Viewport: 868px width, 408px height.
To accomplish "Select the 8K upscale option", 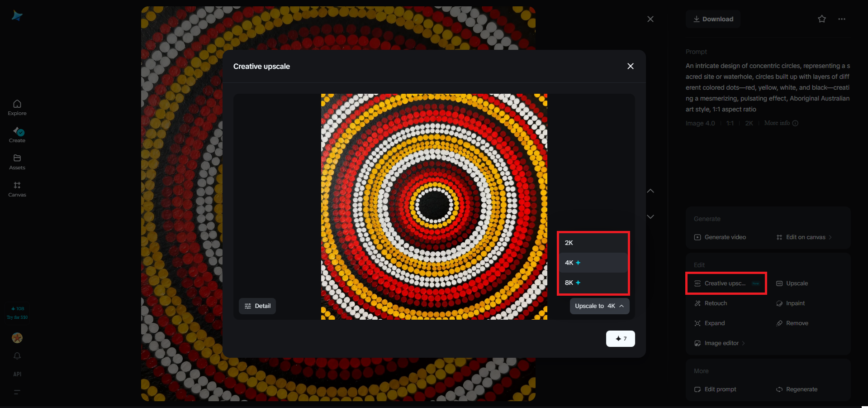I will point(593,283).
